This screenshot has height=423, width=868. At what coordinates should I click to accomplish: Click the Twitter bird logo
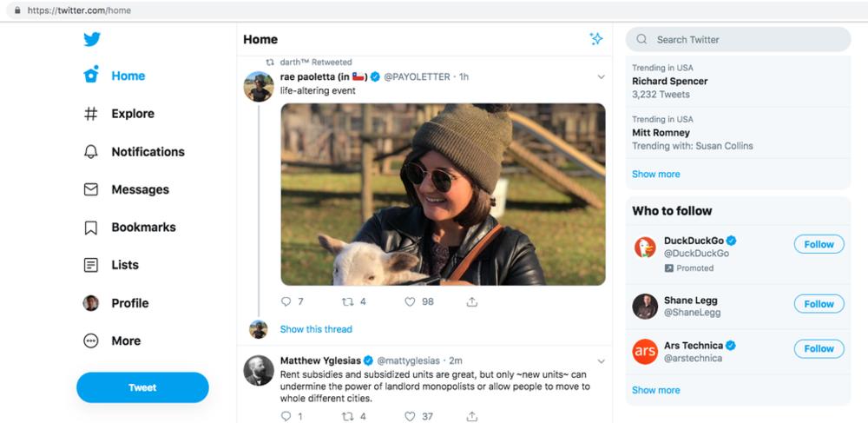(92, 39)
